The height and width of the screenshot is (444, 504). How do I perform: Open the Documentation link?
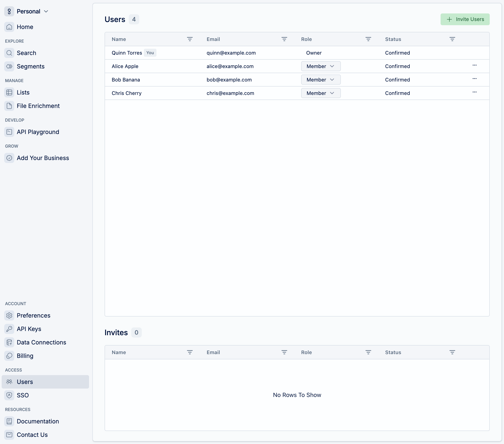[38, 421]
